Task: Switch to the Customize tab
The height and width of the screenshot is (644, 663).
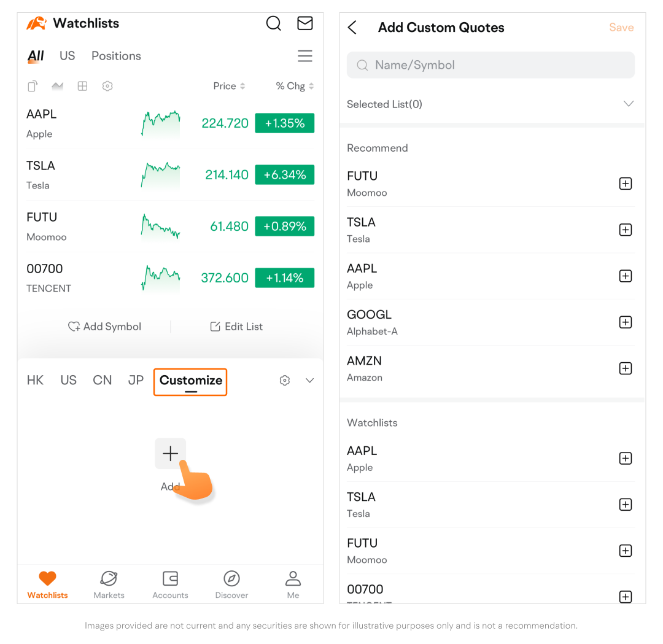Action: (x=191, y=381)
